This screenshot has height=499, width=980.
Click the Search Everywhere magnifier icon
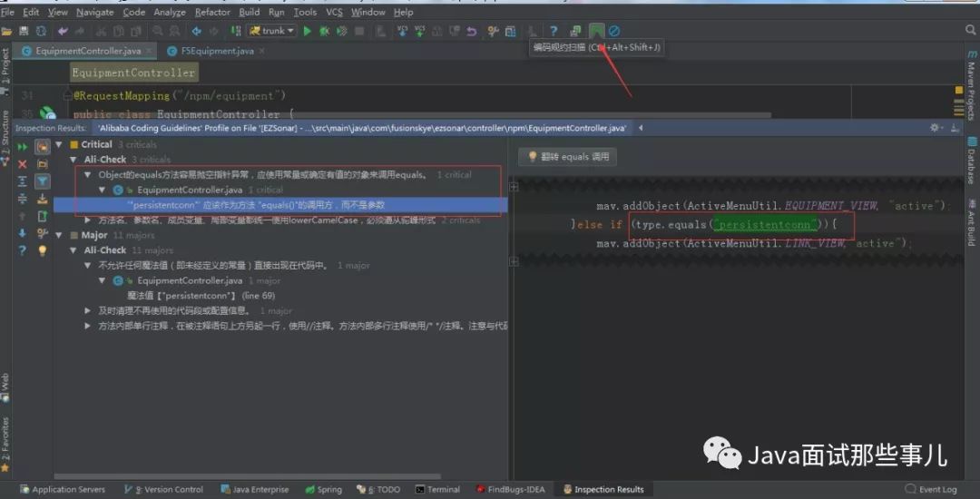970,29
